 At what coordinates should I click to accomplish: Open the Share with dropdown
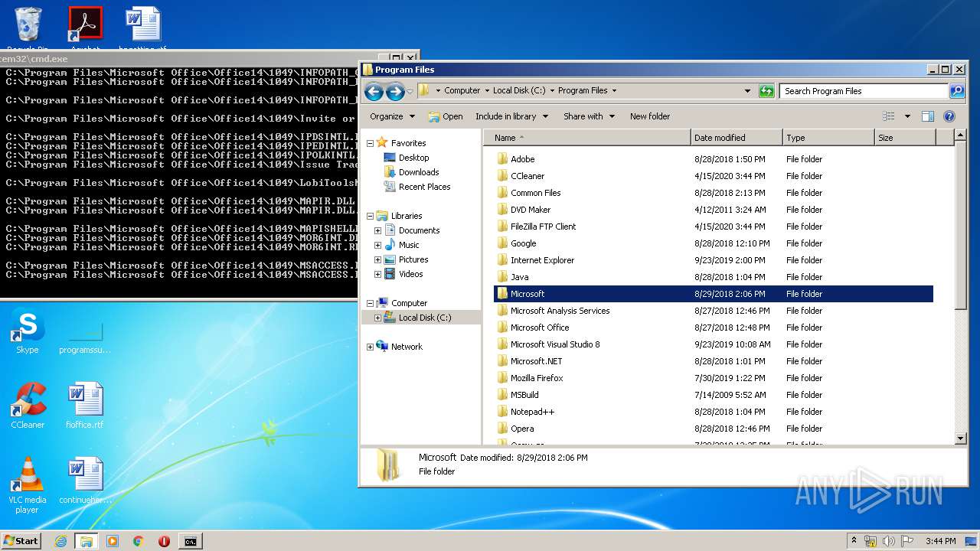589,116
